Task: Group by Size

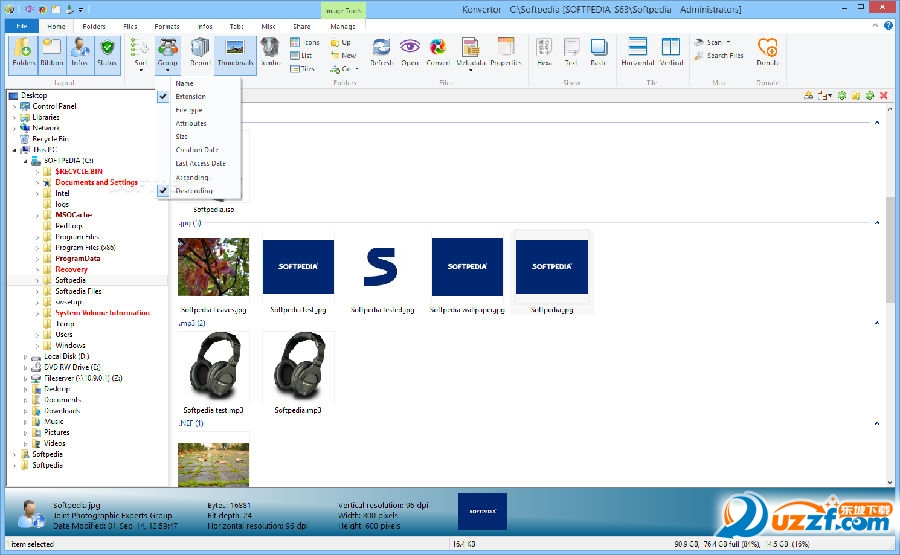Action: [198, 137]
